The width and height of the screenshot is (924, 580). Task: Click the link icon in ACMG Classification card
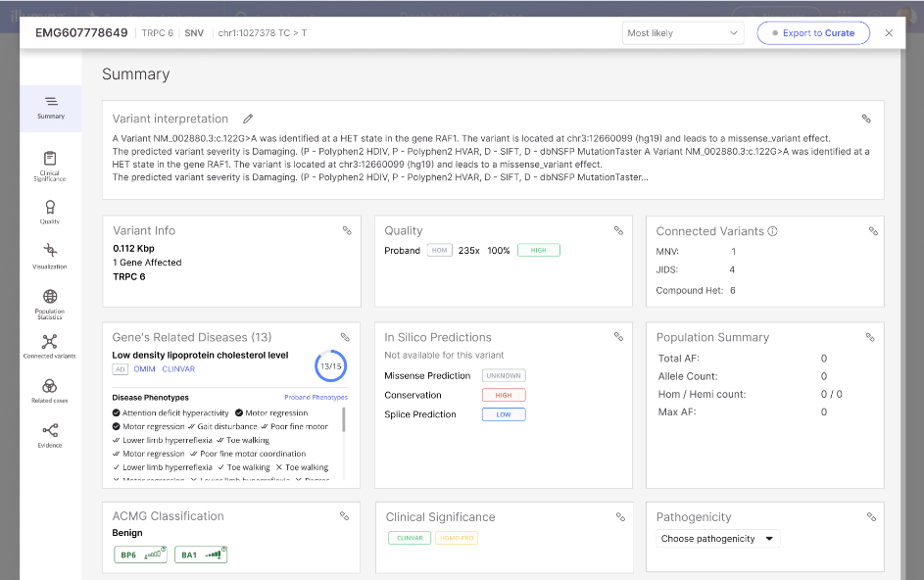(344, 516)
